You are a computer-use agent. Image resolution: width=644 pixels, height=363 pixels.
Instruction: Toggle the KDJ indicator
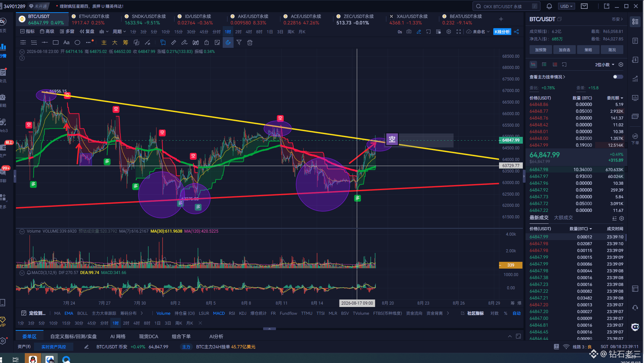(x=242, y=313)
